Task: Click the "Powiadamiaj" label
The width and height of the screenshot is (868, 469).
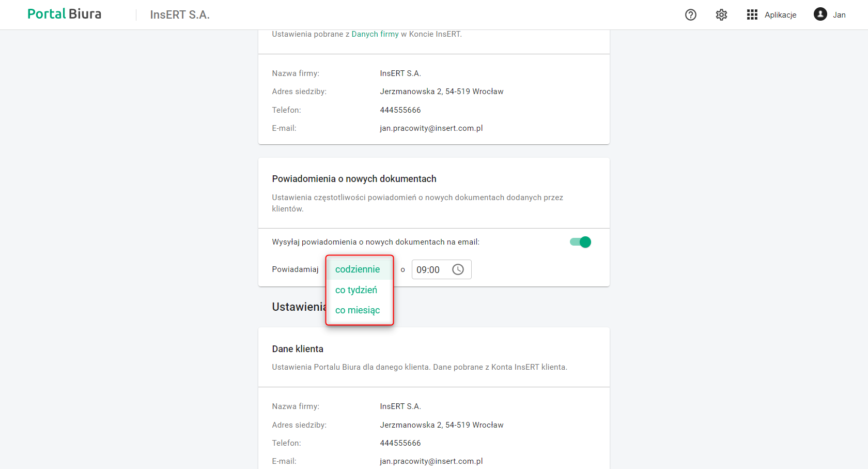Action: 296,269
